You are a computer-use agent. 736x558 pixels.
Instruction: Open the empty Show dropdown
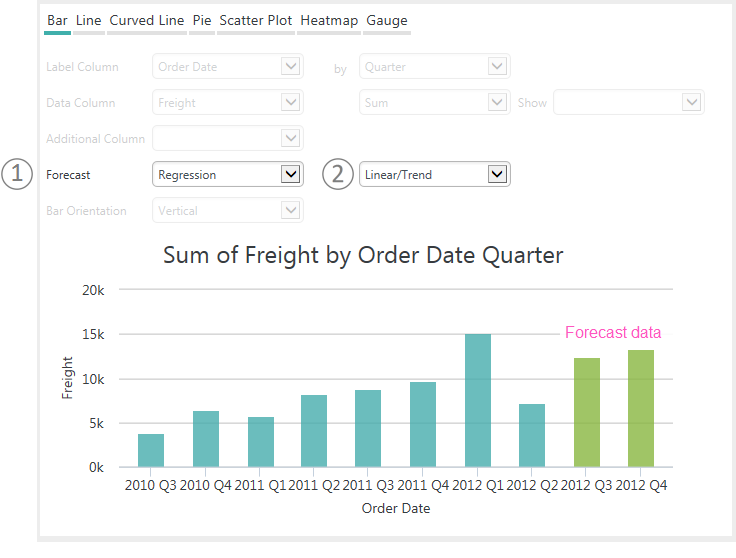click(629, 102)
